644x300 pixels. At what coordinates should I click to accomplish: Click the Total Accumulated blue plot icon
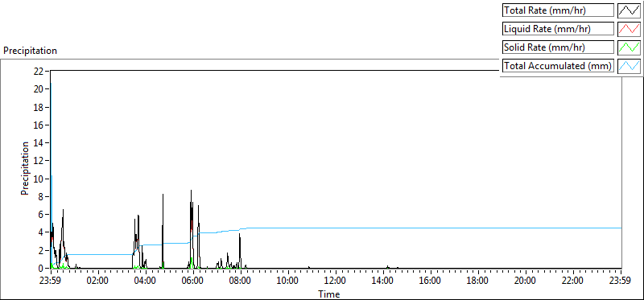629,66
